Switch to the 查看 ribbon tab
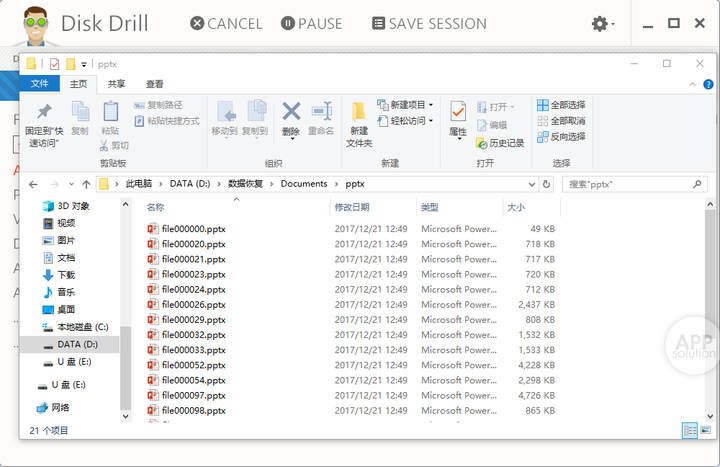 (x=154, y=84)
